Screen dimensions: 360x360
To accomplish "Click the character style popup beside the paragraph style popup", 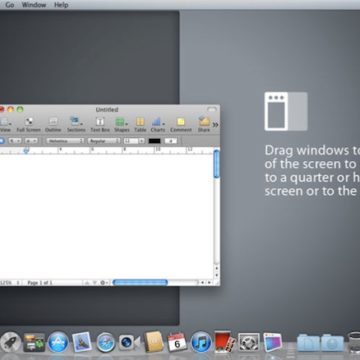I will [31, 141].
